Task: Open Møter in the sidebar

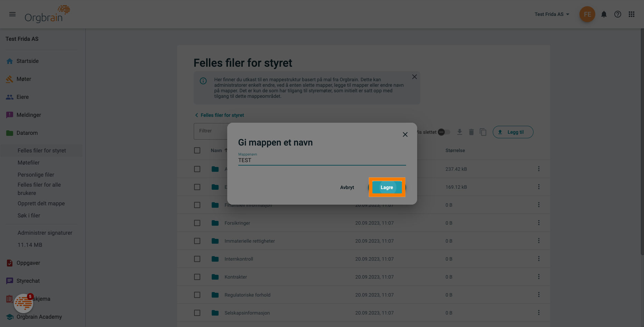Action: (24, 79)
